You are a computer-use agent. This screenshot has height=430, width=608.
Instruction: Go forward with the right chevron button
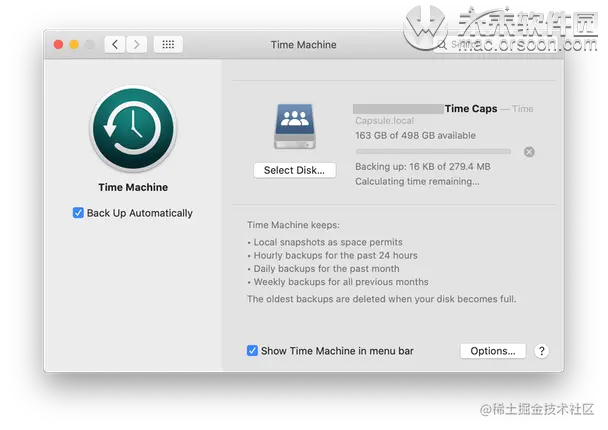[136, 45]
